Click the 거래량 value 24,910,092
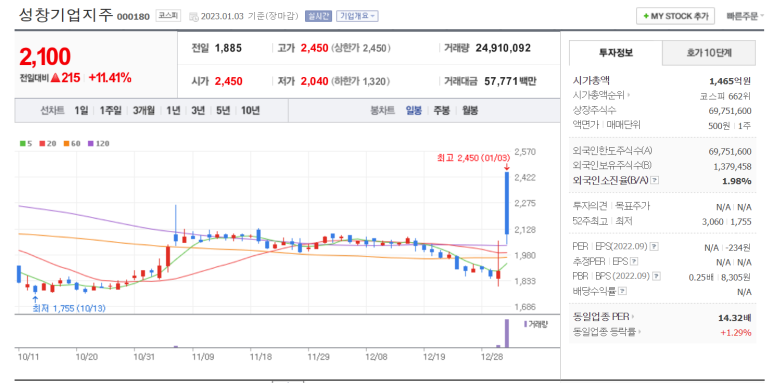The height and width of the screenshot is (383, 773). (x=503, y=48)
